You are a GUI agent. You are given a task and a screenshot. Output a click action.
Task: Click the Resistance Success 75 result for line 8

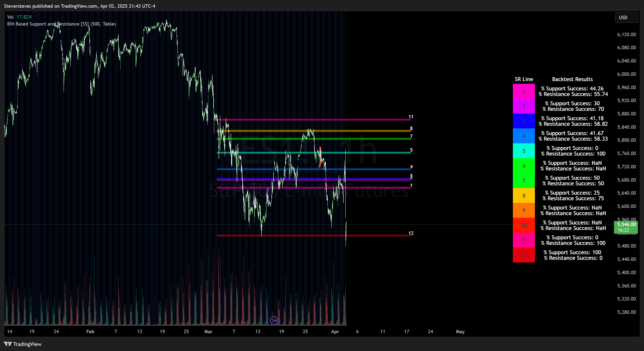573,198
